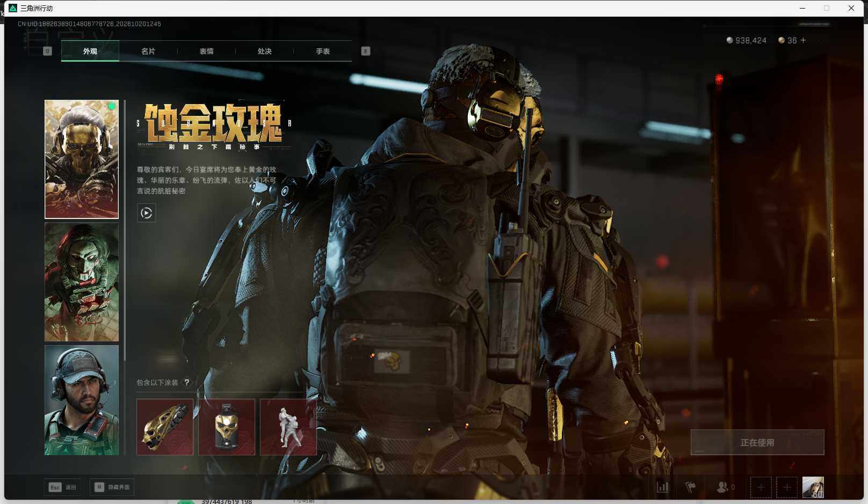
Task: View the golden skull charm item
Action: [227, 427]
